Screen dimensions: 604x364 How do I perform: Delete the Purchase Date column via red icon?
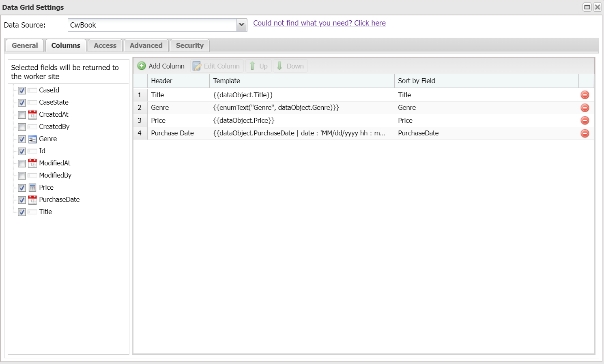585,133
